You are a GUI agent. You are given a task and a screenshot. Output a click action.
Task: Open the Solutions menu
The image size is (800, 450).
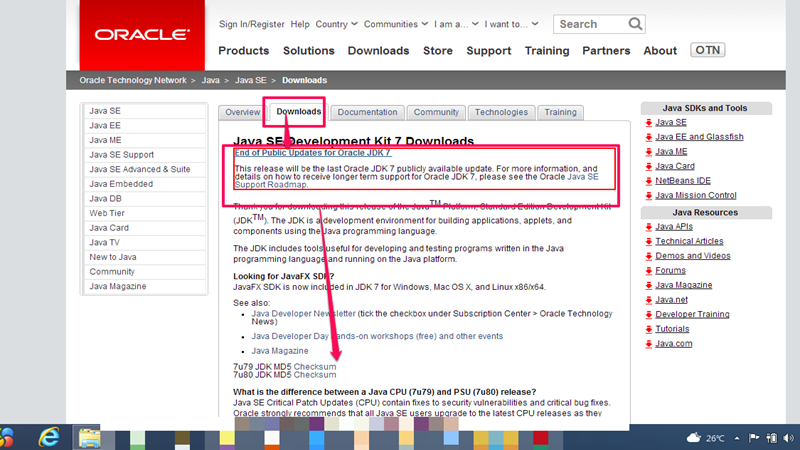tap(309, 51)
